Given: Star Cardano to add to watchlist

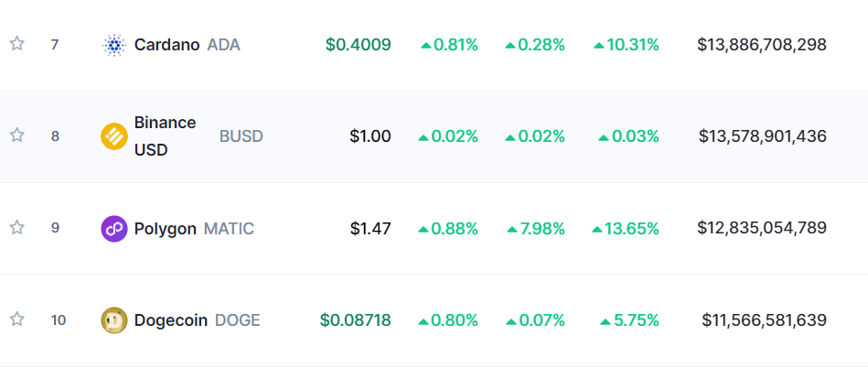Looking at the screenshot, I should pyautogui.click(x=16, y=44).
